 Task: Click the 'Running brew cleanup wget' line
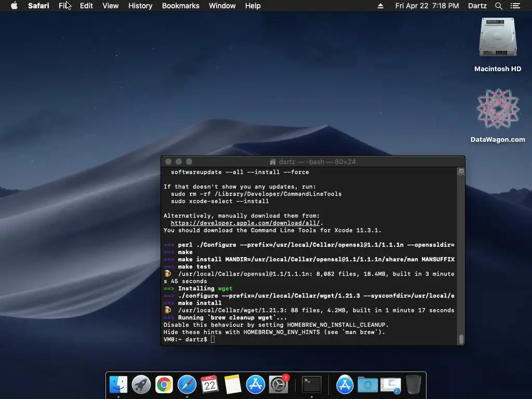click(x=225, y=317)
